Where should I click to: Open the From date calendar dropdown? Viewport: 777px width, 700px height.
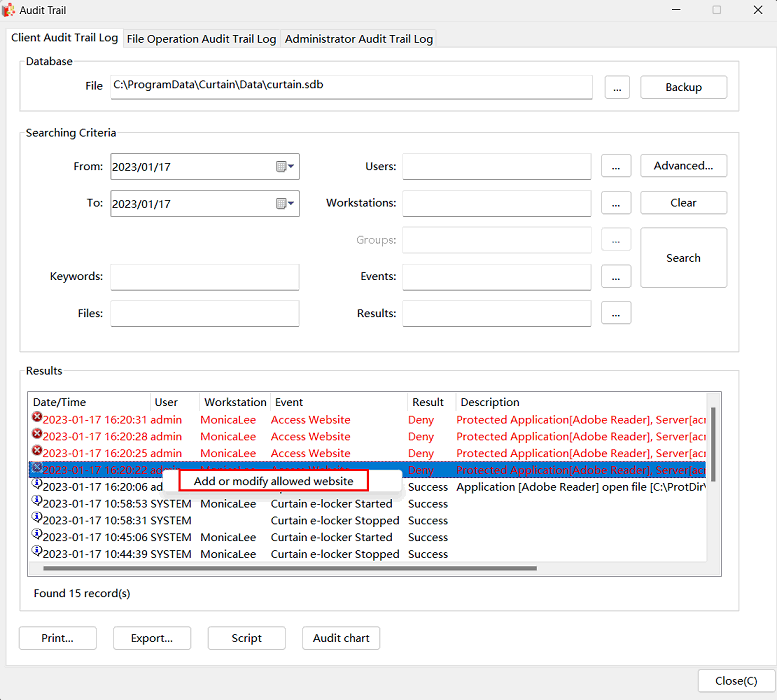tap(285, 167)
